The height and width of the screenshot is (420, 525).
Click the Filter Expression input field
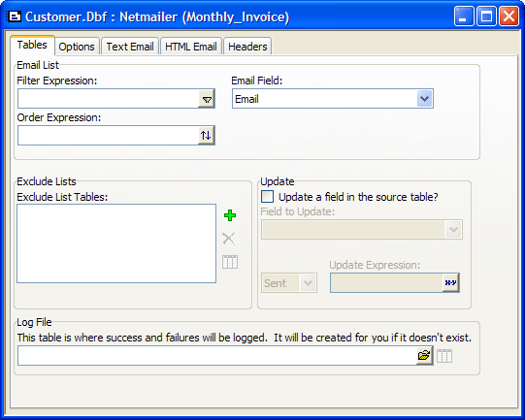tap(108, 99)
